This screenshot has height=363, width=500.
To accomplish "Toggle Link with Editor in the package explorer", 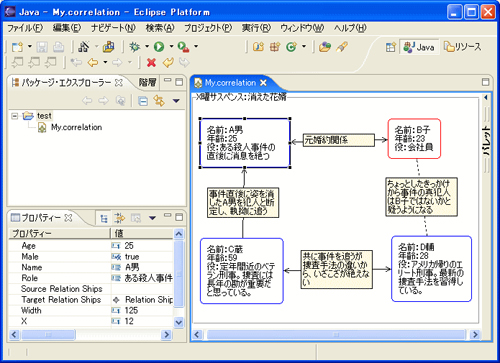I will (x=159, y=101).
